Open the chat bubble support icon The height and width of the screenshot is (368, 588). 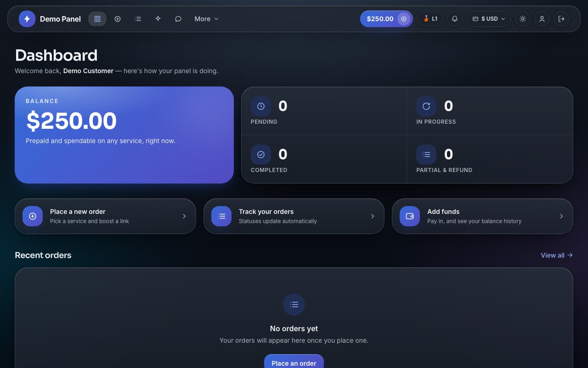178,19
